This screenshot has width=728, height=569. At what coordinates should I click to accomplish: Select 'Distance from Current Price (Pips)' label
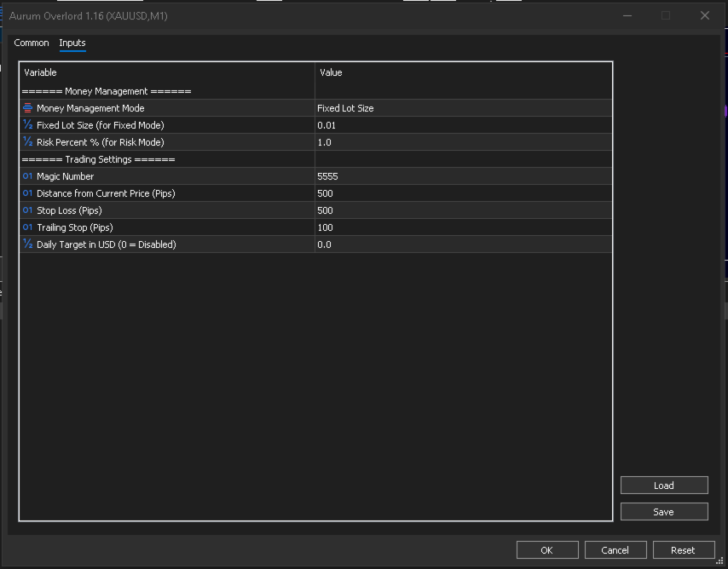pos(106,193)
